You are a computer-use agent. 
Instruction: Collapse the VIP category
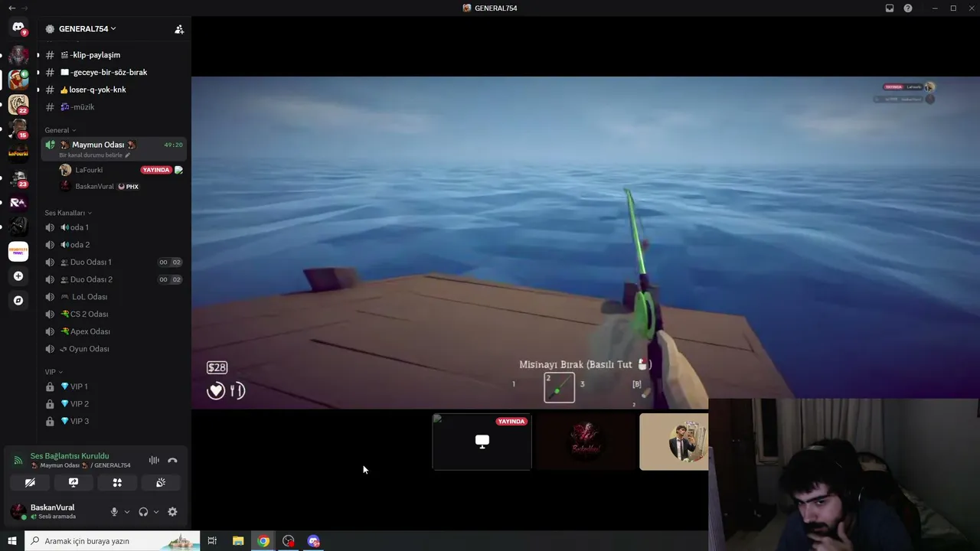click(54, 372)
